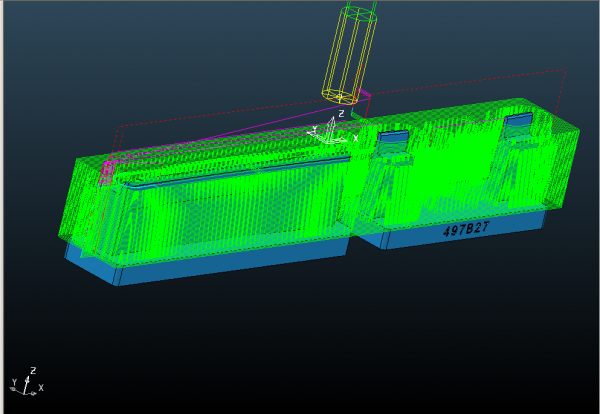
Task: Select the long blue slot on the left block
Action: coord(237,172)
